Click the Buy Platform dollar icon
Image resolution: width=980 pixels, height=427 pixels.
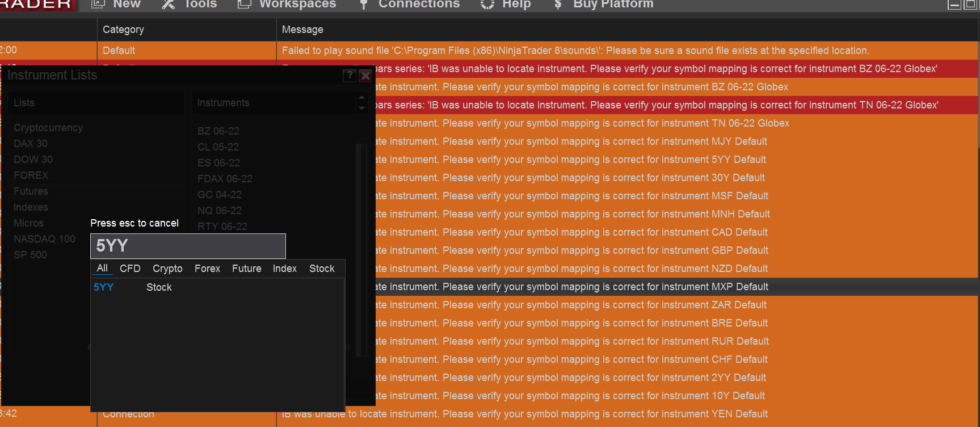coord(558,4)
